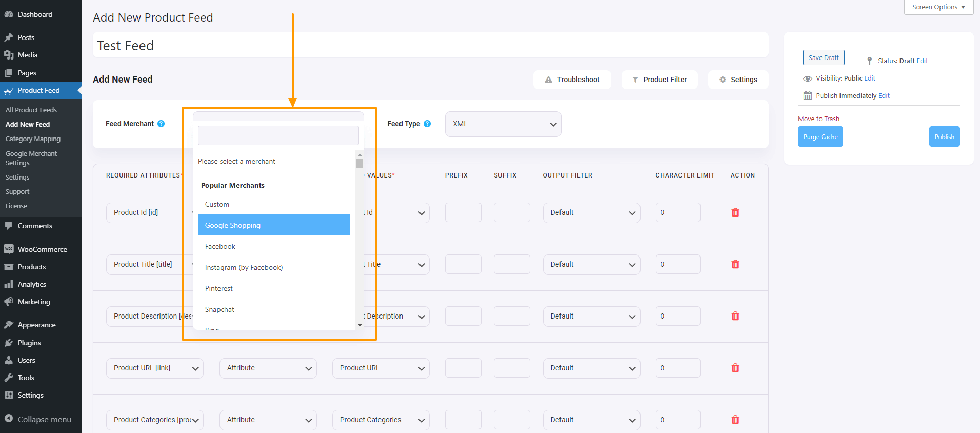Click the Plugins plug icon
This screenshot has width=980, height=433.
(x=9, y=343)
